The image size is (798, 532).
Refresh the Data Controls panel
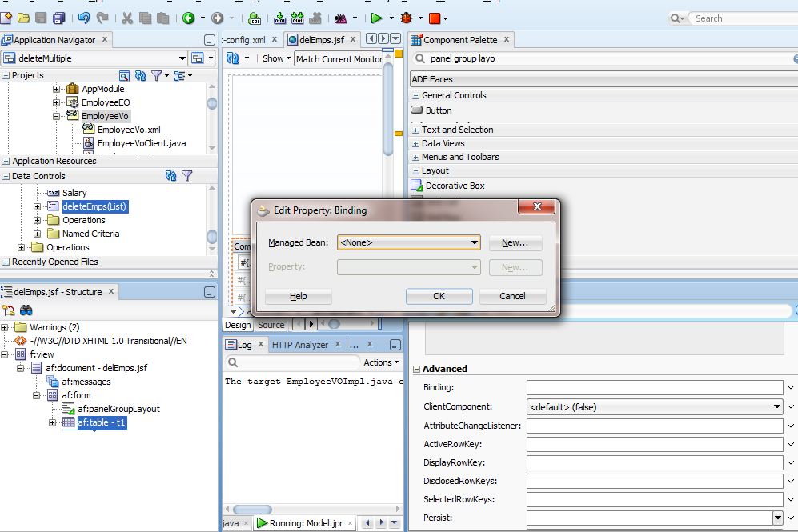[169, 175]
